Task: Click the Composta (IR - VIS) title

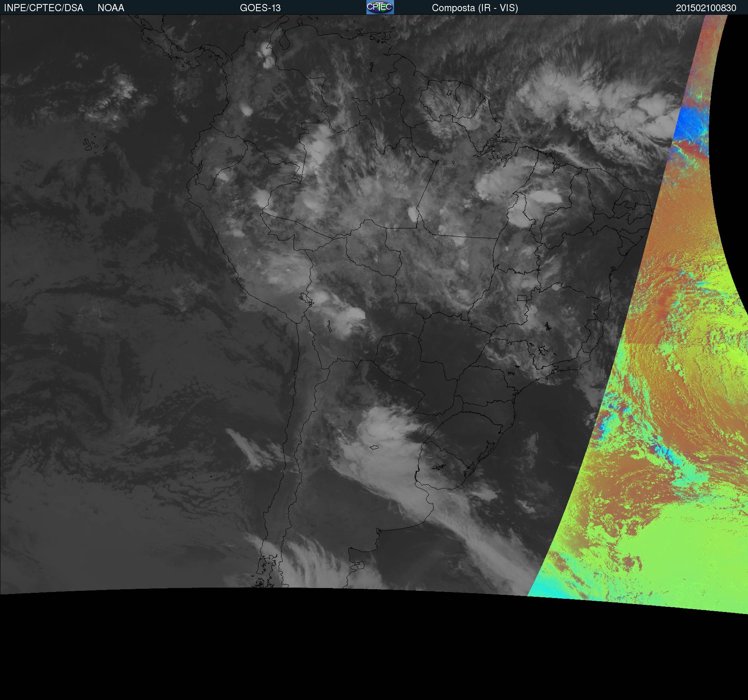Action: click(475, 8)
